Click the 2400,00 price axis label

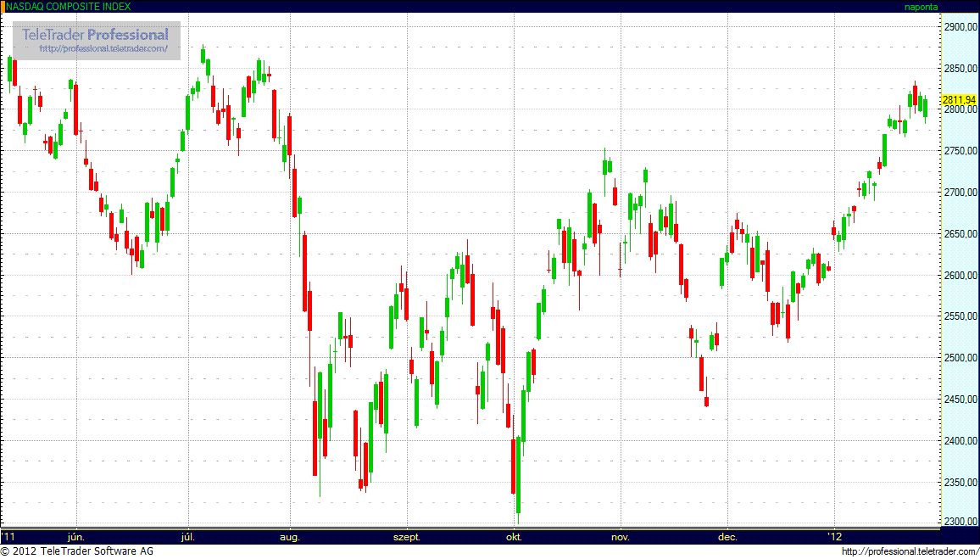(961, 441)
